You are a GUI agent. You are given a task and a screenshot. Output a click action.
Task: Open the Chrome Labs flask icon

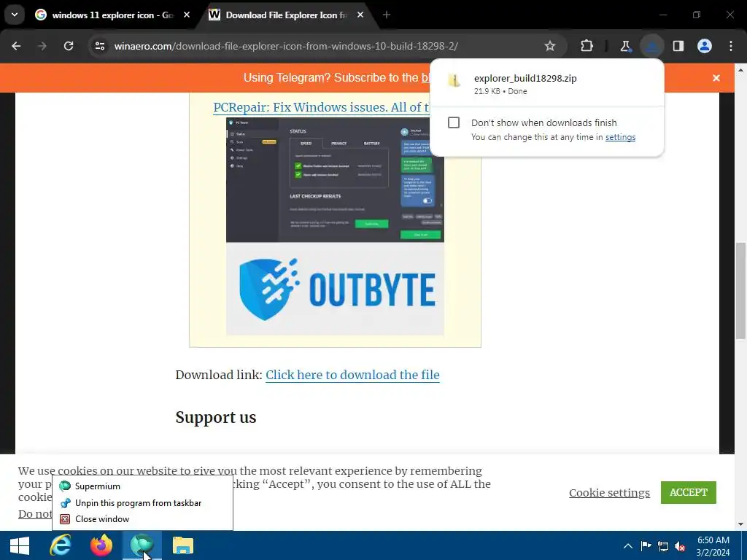[625, 46]
